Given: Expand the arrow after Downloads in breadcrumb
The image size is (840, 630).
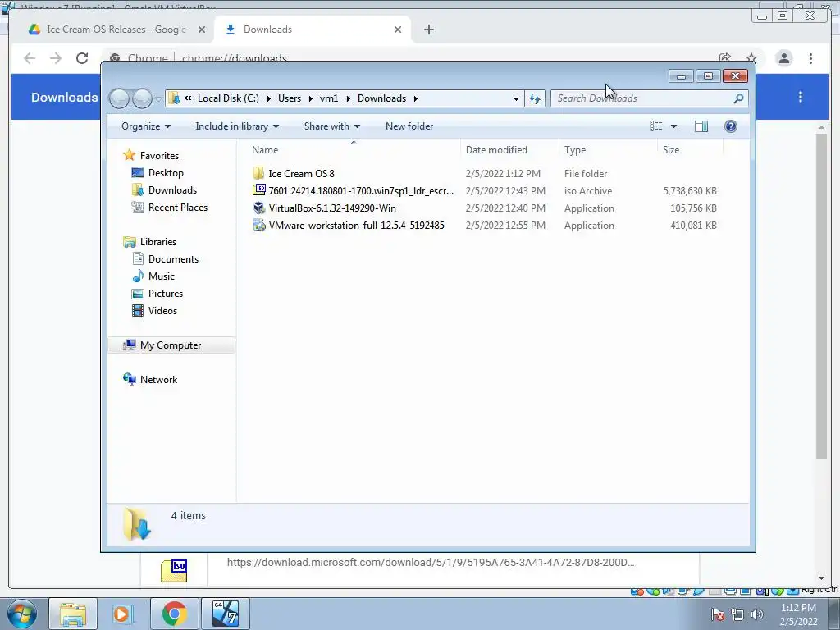Looking at the screenshot, I should [415, 98].
